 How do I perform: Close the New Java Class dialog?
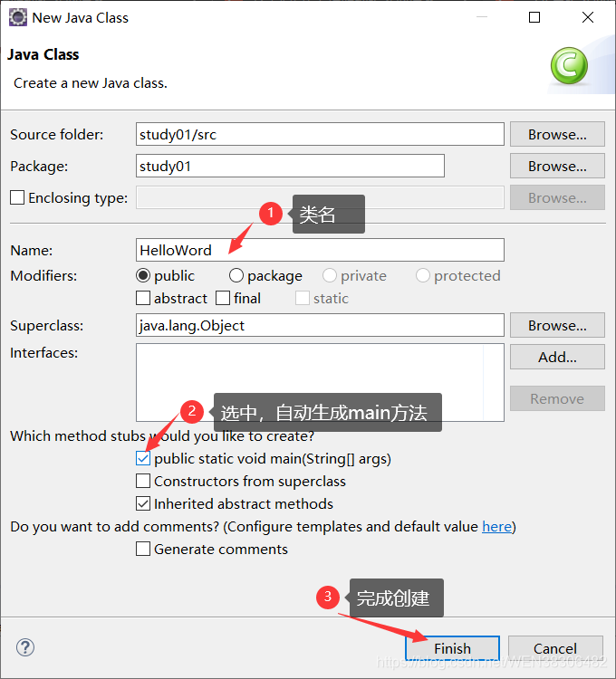pos(588,17)
